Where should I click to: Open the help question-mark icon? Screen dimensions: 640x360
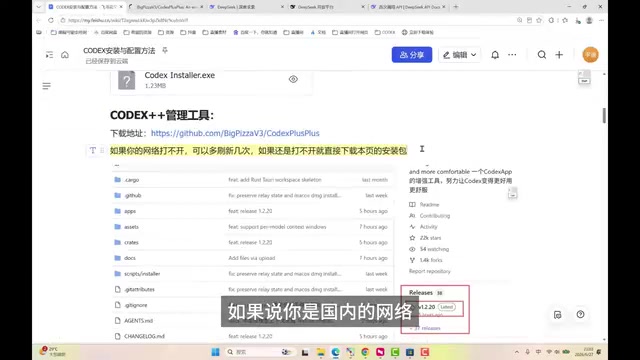(580, 314)
